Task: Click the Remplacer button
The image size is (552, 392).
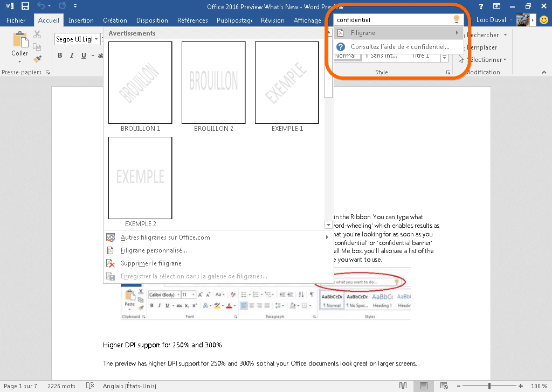Action: pos(481,47)
